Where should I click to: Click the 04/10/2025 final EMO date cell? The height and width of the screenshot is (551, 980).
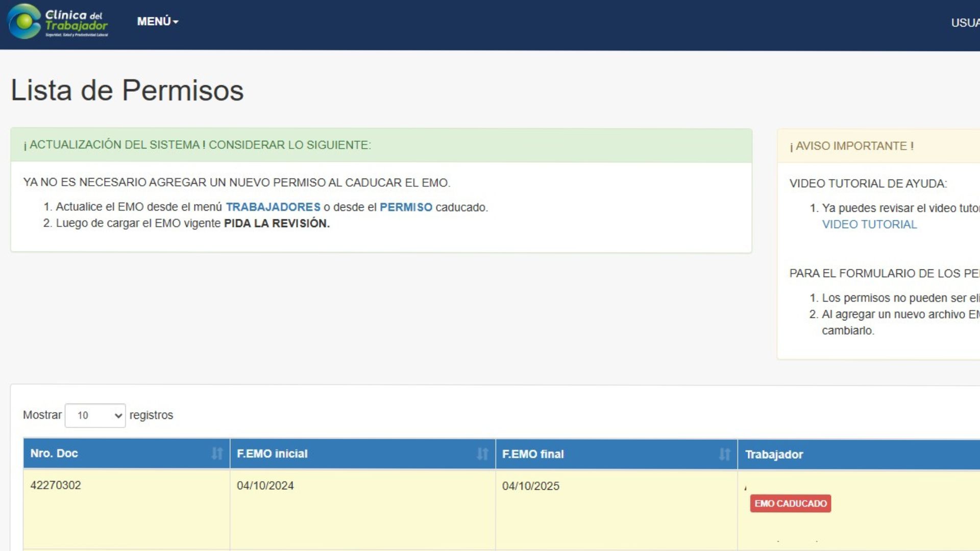[530, 486]
